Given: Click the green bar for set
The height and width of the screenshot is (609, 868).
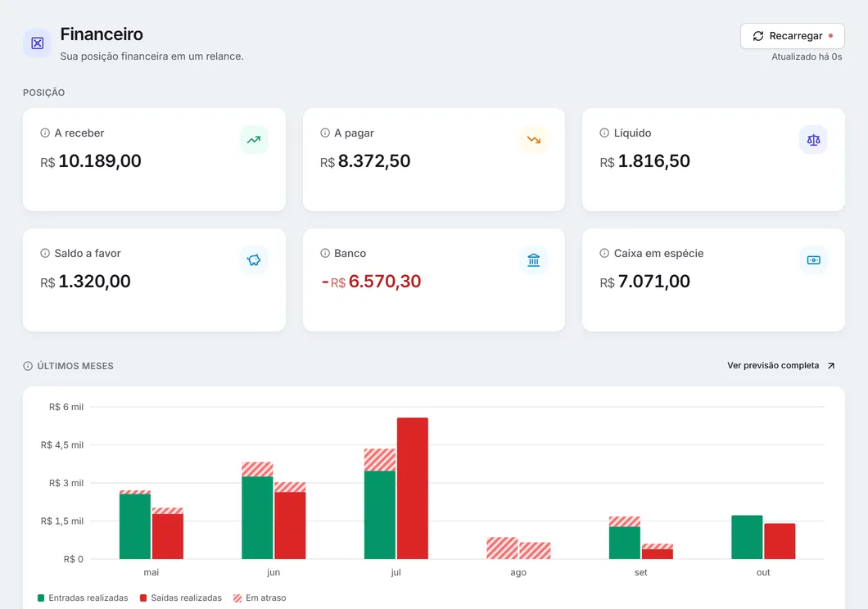Looking at the screenshot, I should tap(625, 543).
